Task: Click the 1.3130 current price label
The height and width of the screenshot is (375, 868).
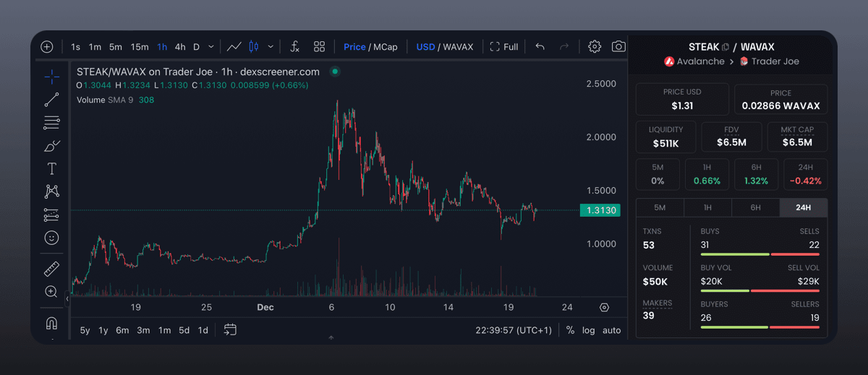Action: 599,210
